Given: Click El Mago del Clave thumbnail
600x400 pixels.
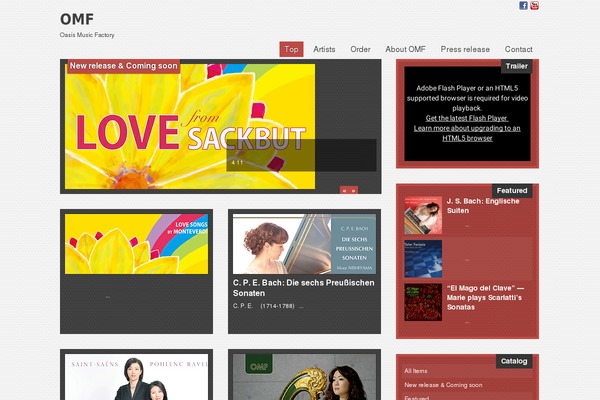Looking at the screenshot, I should pyautogui.click(x=423, y=302).
